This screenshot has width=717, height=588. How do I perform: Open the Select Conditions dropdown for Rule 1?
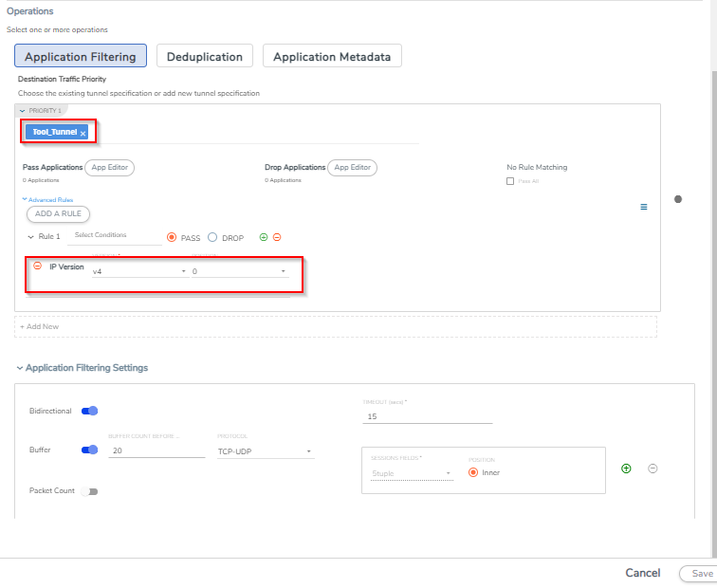click(115, 235)
